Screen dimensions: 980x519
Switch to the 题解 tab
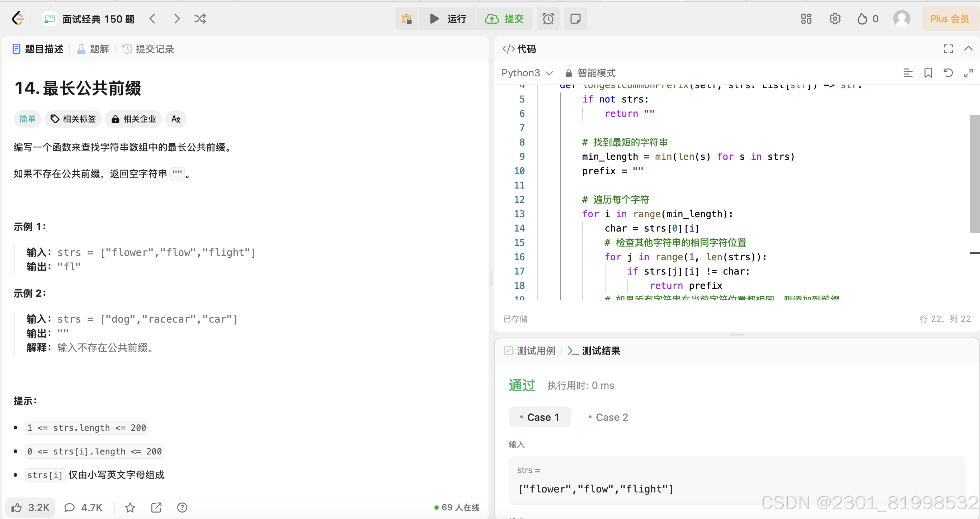pyautogui.click(x=93, y=49)
